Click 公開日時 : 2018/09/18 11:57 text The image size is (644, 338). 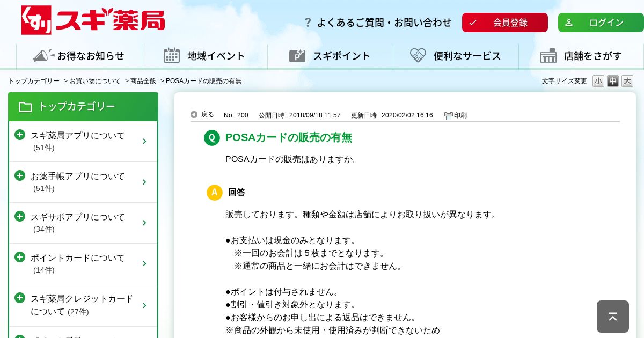coord(299,115)
